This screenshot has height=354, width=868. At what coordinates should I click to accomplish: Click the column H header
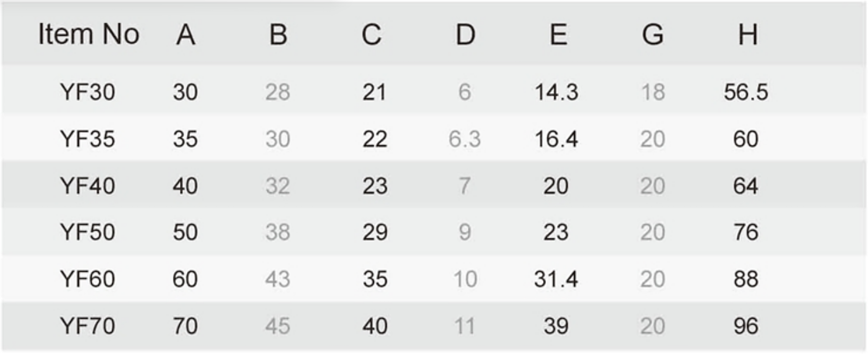pyautogui.click(x=748, y=34)
